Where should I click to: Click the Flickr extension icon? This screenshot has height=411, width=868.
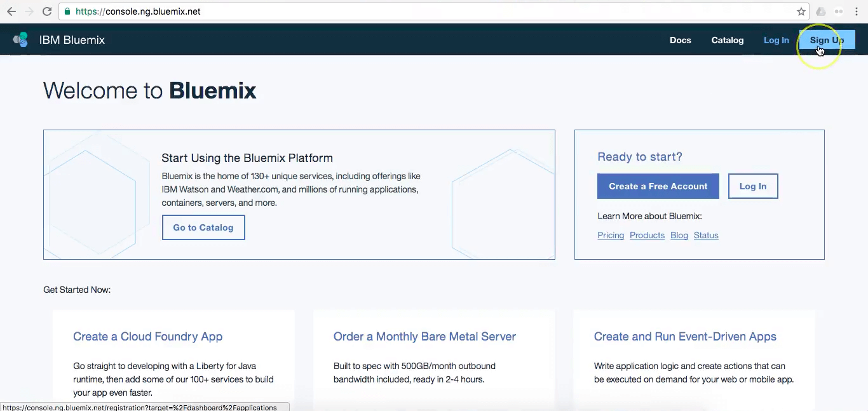[x=838, y=11]
